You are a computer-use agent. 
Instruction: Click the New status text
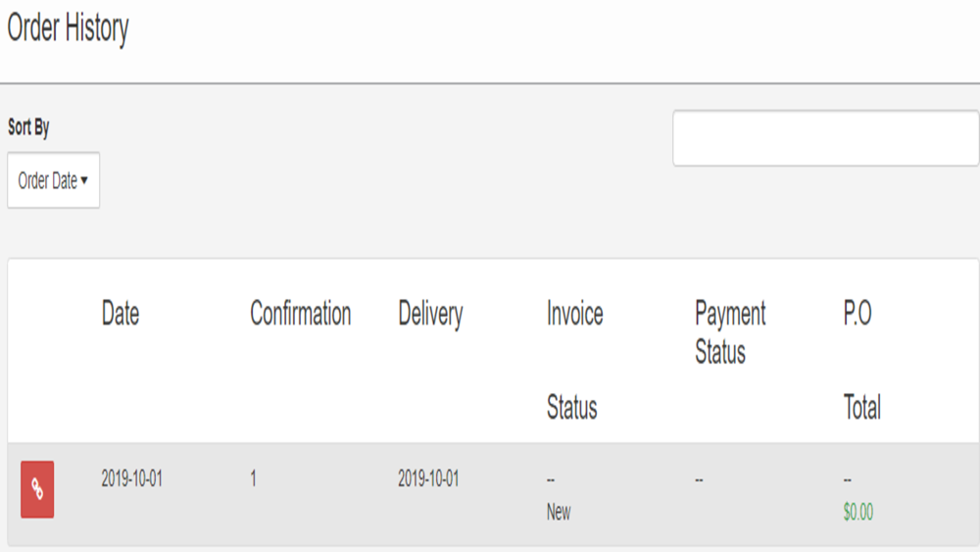pos(559,512)
